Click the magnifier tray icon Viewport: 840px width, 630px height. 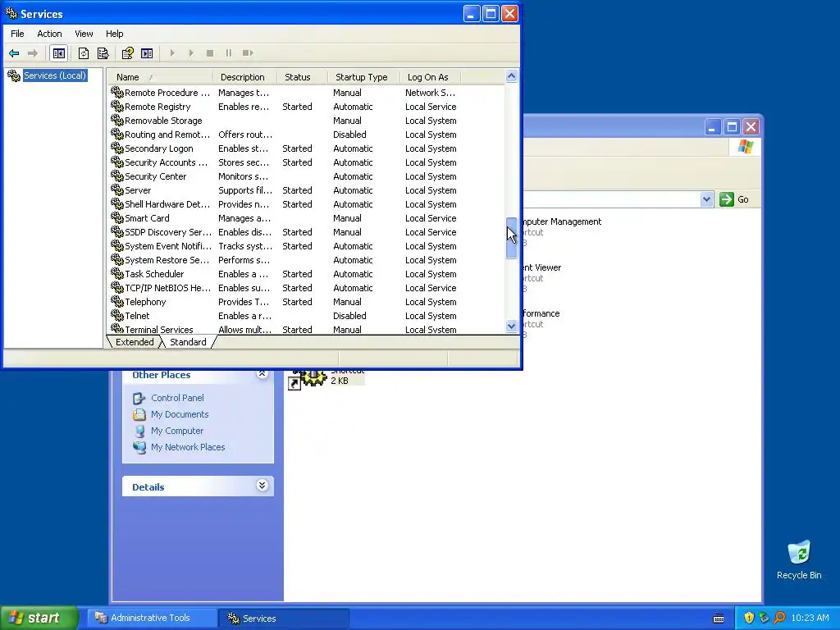[x=779, y=618]
